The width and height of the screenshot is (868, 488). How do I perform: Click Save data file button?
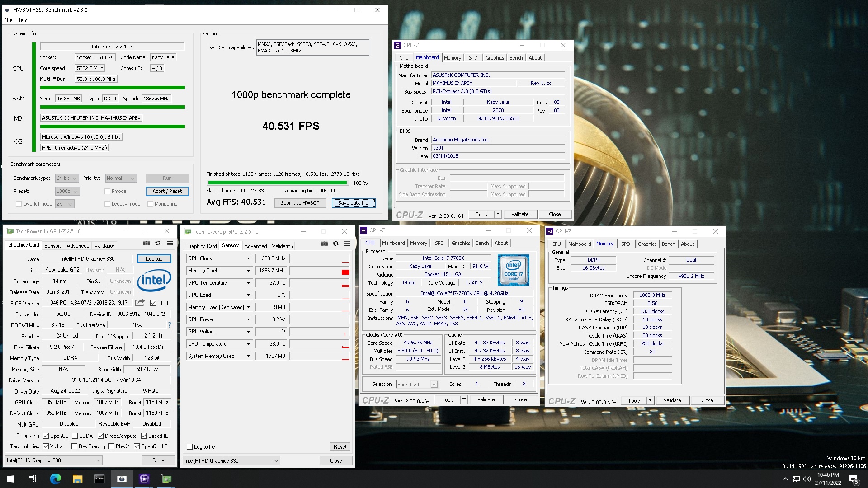[354, 203]
